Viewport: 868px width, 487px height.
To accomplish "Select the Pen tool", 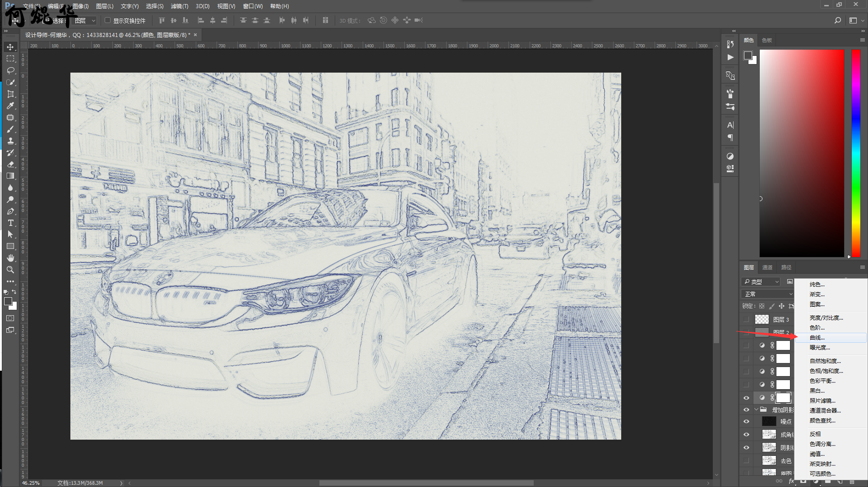I will pos(10,211).
